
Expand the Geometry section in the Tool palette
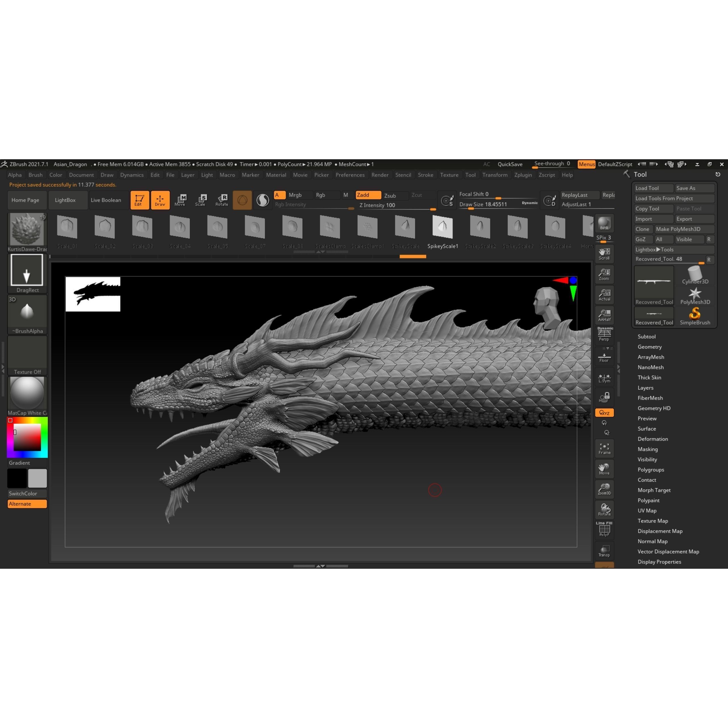[650, 347]
